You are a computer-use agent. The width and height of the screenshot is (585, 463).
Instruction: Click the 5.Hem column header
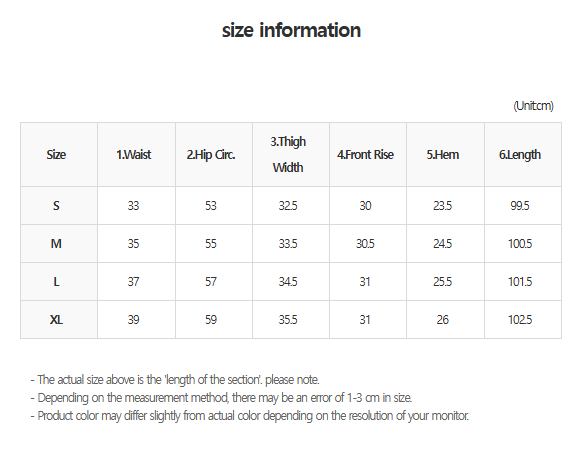click(x=442, y=154)
